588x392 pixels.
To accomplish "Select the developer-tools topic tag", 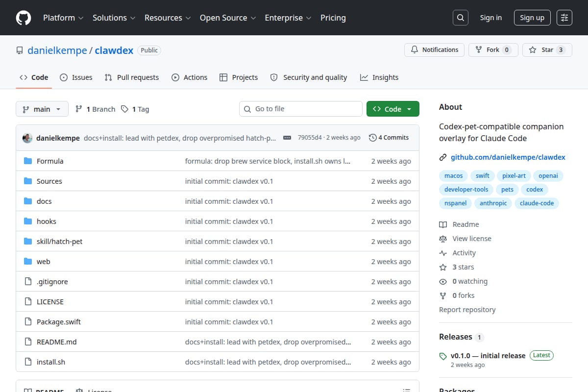I will [x=466, y=189].
